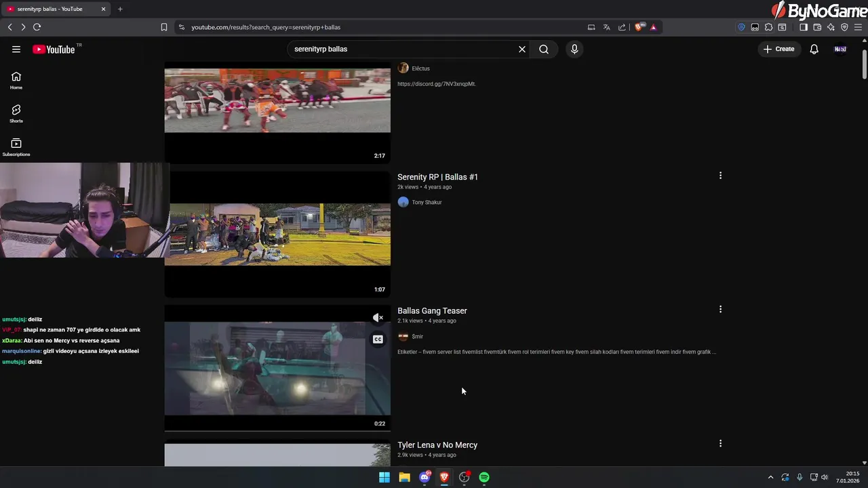Click Ballas Gang Teaser preview progress bar

pyautogui.click(x=277, y=430)
